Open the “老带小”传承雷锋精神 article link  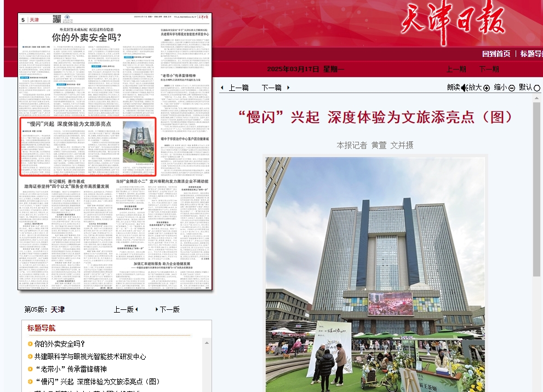(70, 369)
